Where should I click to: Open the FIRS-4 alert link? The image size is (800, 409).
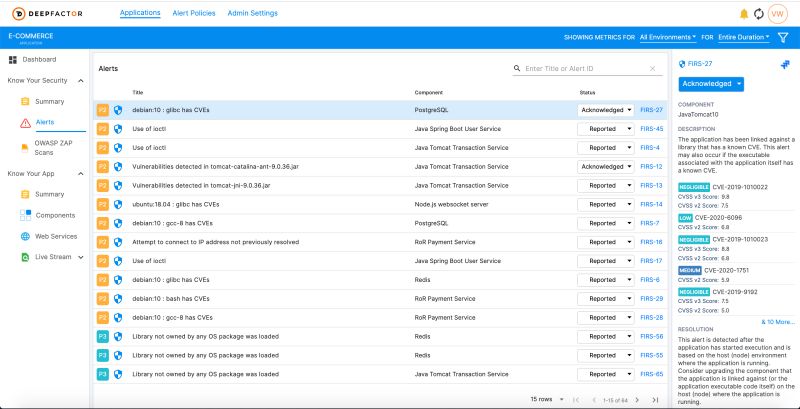coord(650,148)
